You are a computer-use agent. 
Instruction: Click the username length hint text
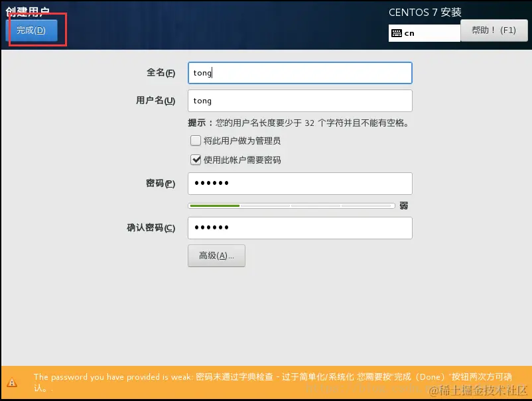[299, 123]
